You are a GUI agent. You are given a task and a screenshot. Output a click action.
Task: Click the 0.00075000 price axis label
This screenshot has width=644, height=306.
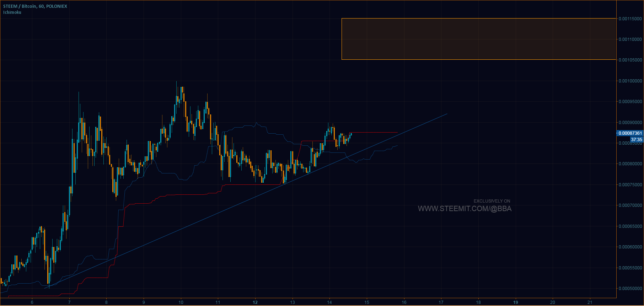coord(630,185)
